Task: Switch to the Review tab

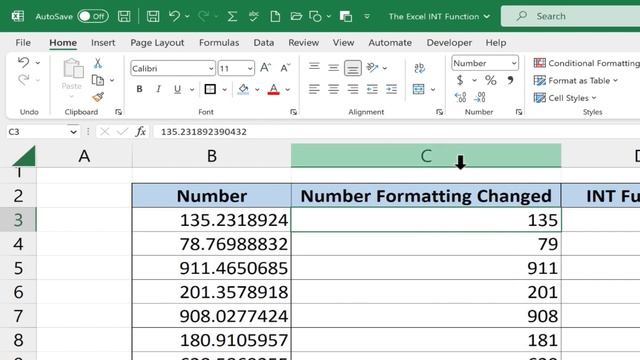Action: coord(303,42)
